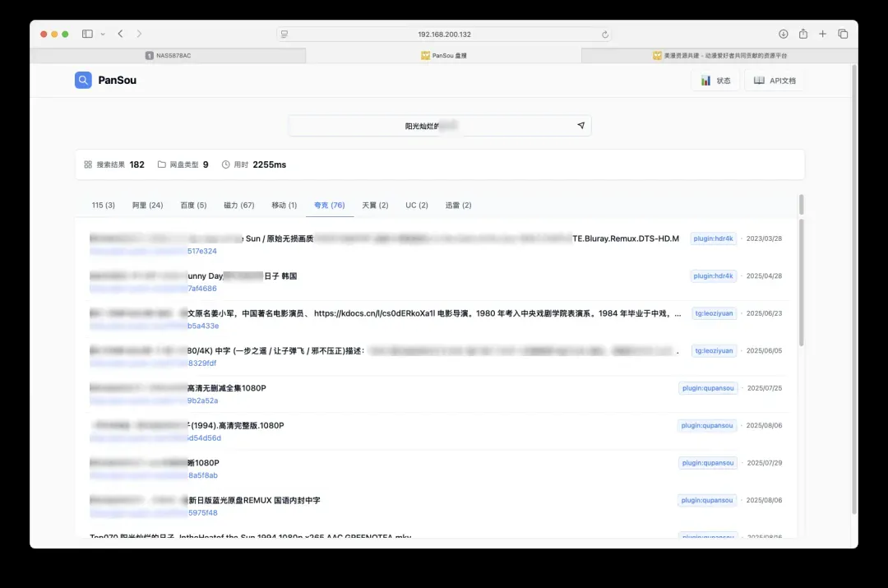Select the 磁力 (67) results tab
The width and height of the screenshot is (888, 588).
click(x=238, y=206)
